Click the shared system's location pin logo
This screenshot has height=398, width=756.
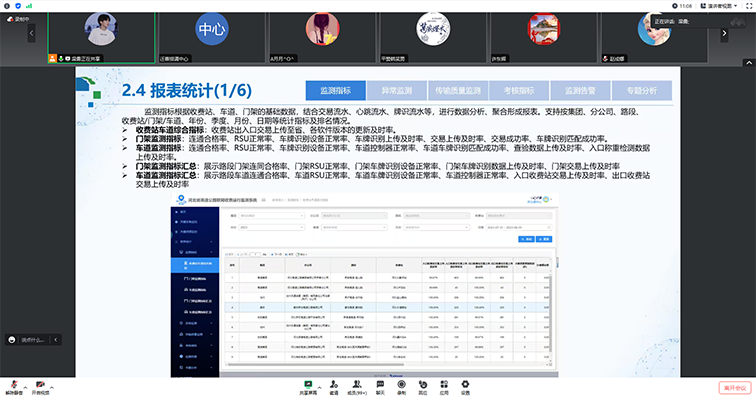181,199
